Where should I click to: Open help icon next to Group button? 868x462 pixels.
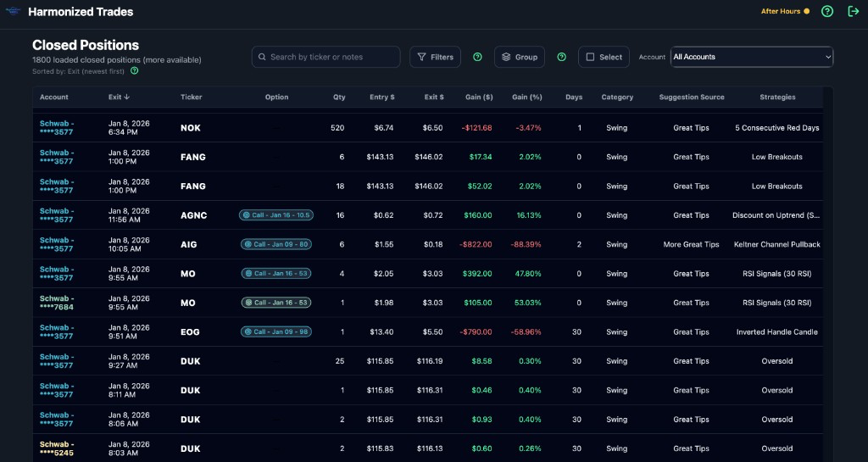561,57
